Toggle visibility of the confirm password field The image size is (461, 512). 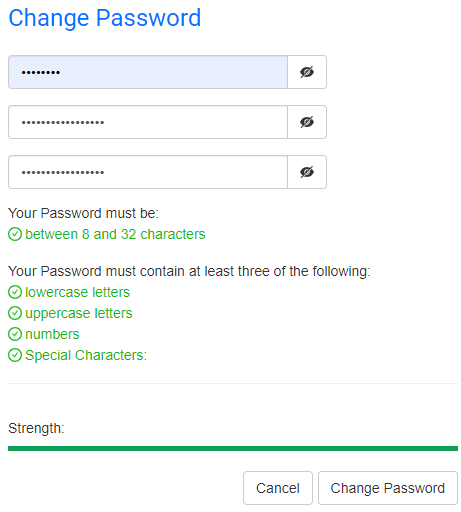click(307, 172)
